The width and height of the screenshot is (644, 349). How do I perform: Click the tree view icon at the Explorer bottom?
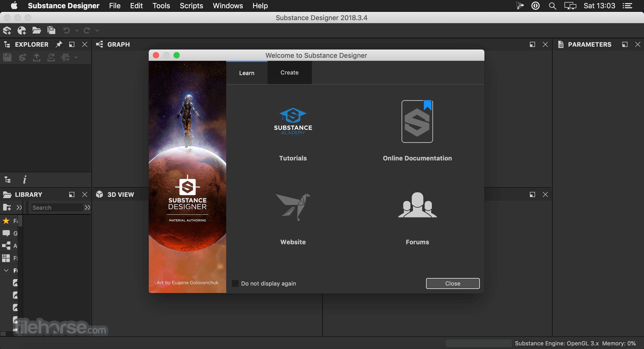tap(8, 180)
